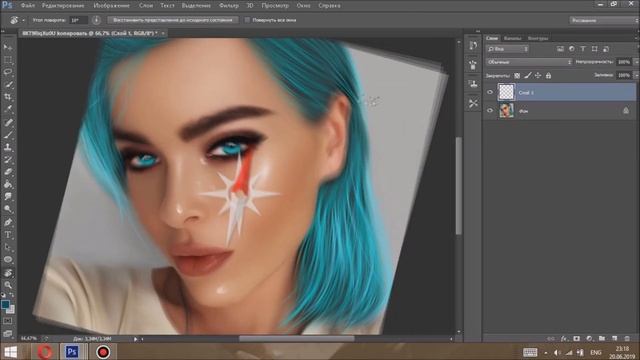The height and width of the screenshot is (360, 640).
Task: Select the Healing Brush tool
Action: point(8,122)
